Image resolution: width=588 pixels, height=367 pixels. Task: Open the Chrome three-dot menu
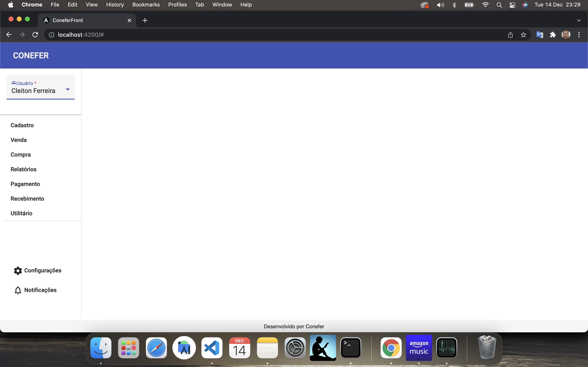[x=579, y=34]
